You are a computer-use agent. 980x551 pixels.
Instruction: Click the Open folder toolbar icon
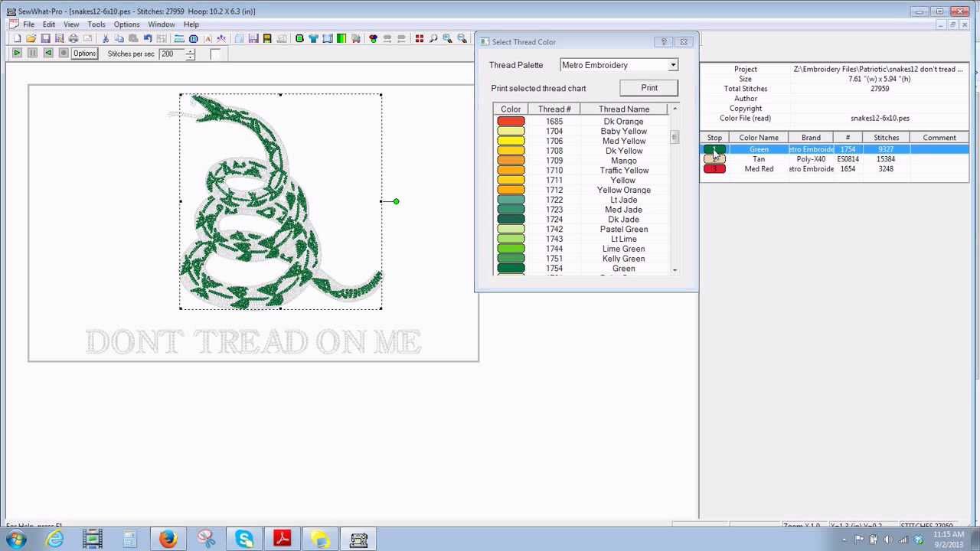pyautogui.click(x=31, y=38)
